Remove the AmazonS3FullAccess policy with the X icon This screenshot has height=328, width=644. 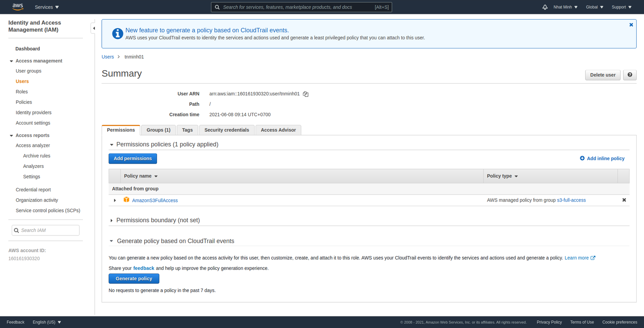coord(624,200)
